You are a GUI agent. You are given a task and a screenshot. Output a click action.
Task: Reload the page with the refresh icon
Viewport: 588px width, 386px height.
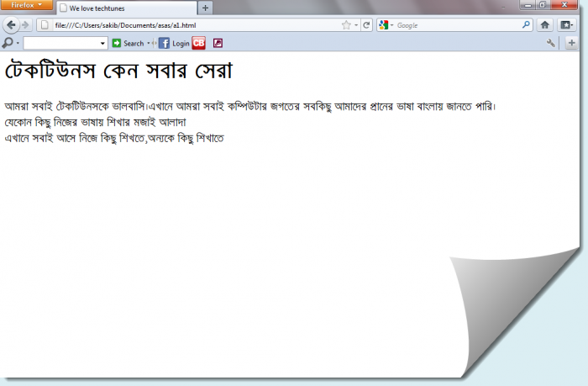point(366,25)
